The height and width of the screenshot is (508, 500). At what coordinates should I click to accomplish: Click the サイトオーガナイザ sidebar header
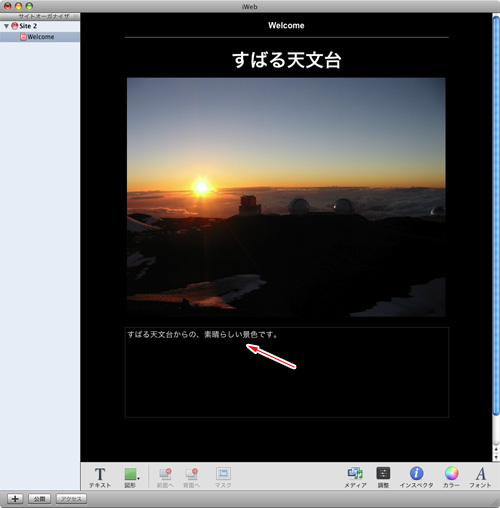tap(40, 16)
